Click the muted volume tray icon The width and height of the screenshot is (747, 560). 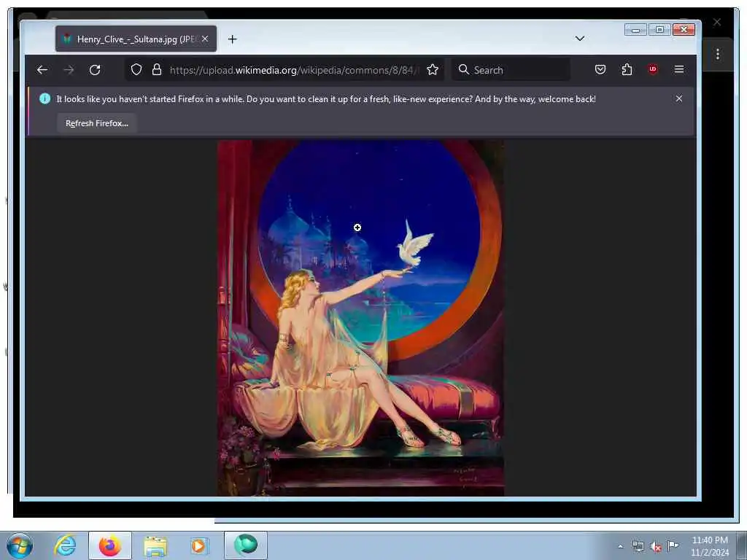point(656,547)
